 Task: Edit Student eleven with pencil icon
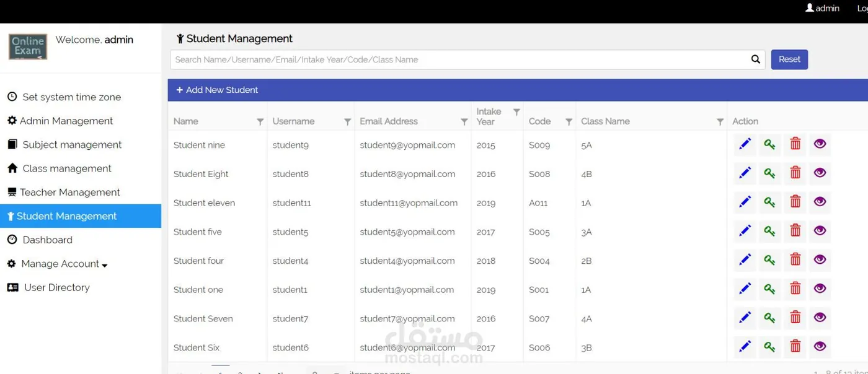(745, 202)
